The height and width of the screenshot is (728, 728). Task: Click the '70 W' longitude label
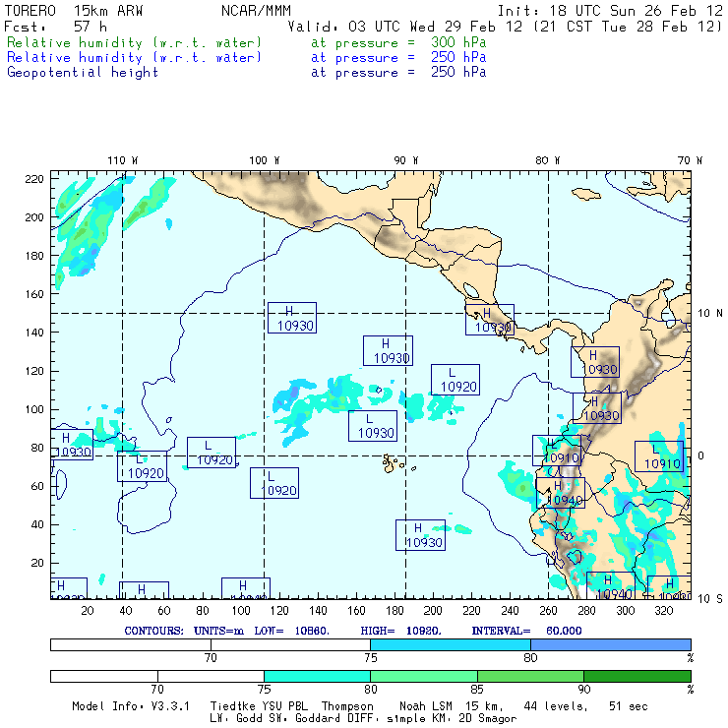coord(690,160)
